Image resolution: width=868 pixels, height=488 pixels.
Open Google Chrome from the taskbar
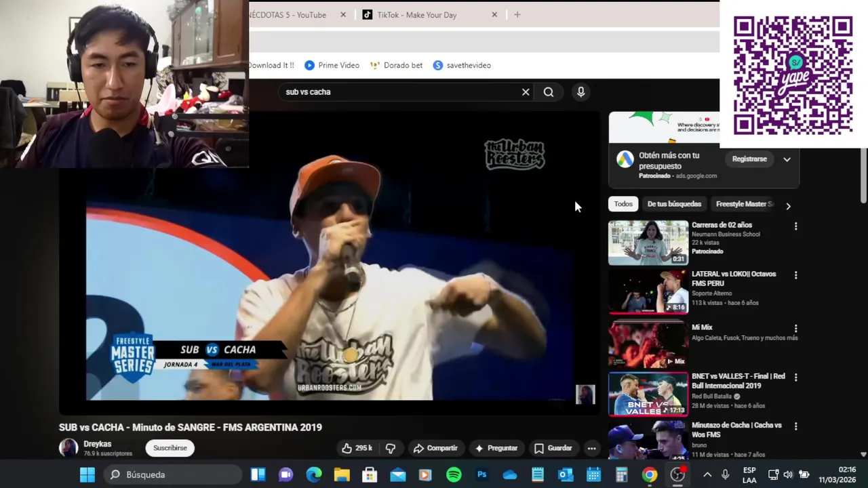pyautogui.click(x=650, y=475)
